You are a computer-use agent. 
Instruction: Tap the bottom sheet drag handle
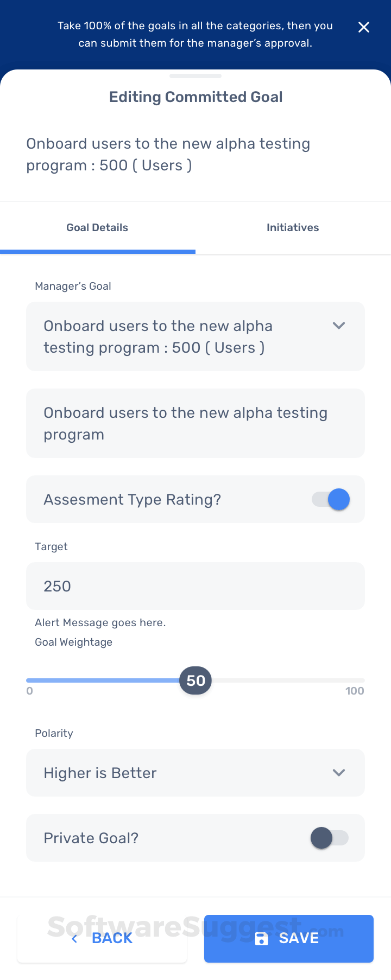(195, 76)
